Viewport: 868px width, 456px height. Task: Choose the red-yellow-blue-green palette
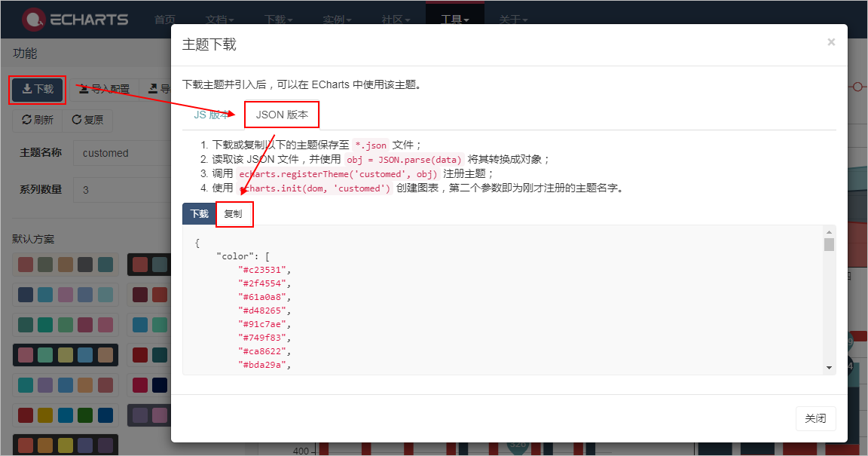click(x=66, y=415)
